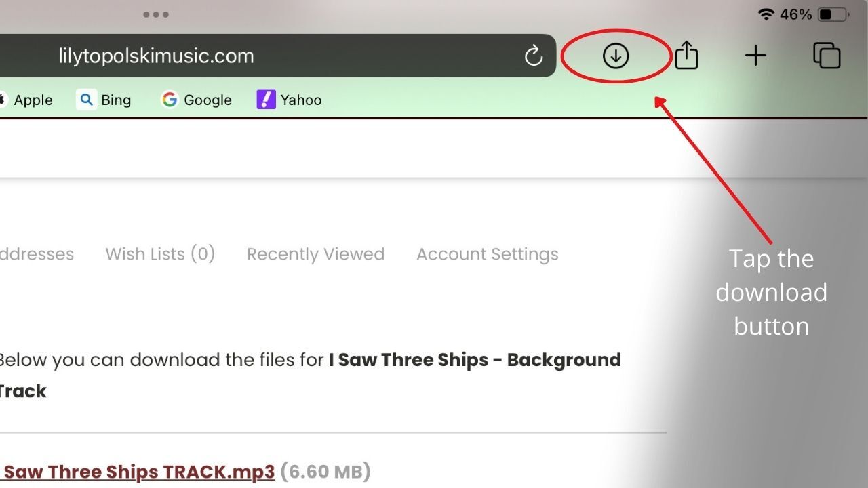Open the Share sheet icon
Image resolution: width=868 pixels, height=488 pixels.
click(686, 56)
